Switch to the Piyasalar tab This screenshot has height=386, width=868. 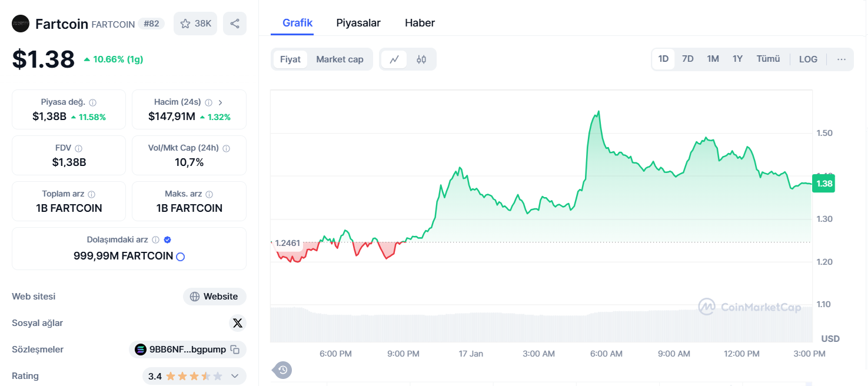pyautogui.click(x=358, y=23)
